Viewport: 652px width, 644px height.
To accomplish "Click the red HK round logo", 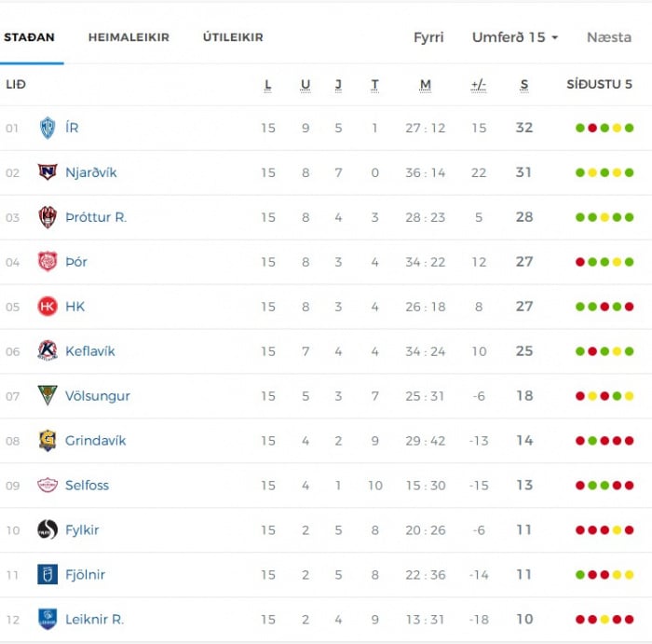I will (48, 307).
